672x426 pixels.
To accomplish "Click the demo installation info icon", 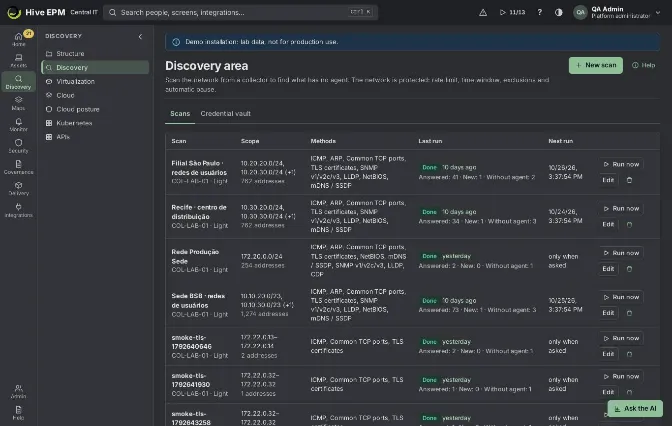I will point(176,42).
